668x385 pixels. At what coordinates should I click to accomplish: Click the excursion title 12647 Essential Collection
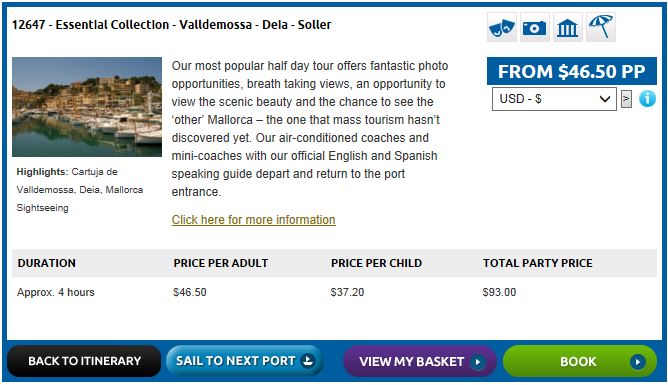[x=171, y=25]
